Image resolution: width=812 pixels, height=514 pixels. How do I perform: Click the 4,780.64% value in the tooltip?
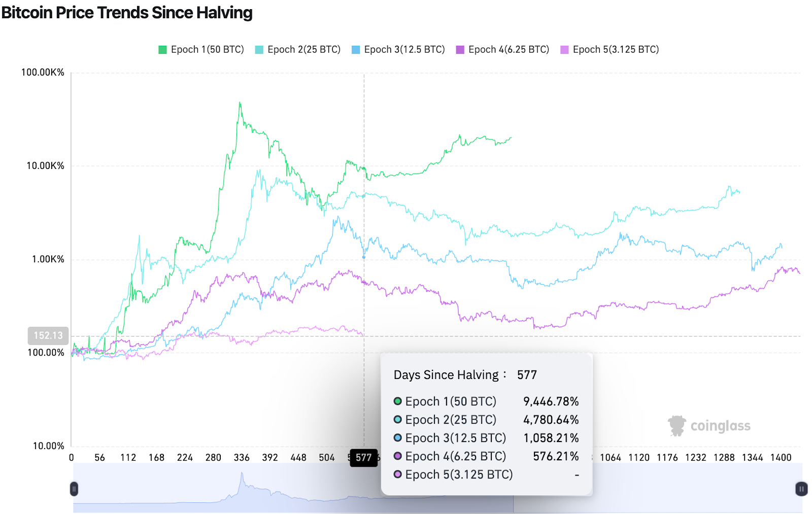tap(551, 420)
